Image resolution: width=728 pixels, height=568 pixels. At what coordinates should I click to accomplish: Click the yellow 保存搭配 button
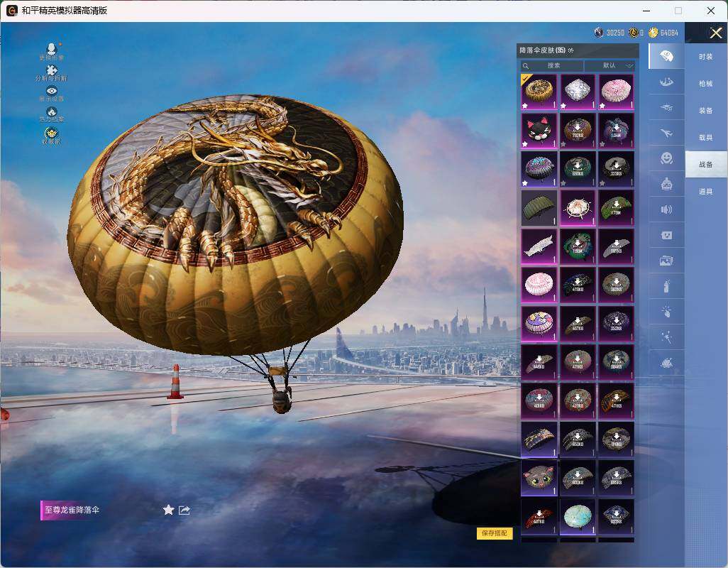495,533
